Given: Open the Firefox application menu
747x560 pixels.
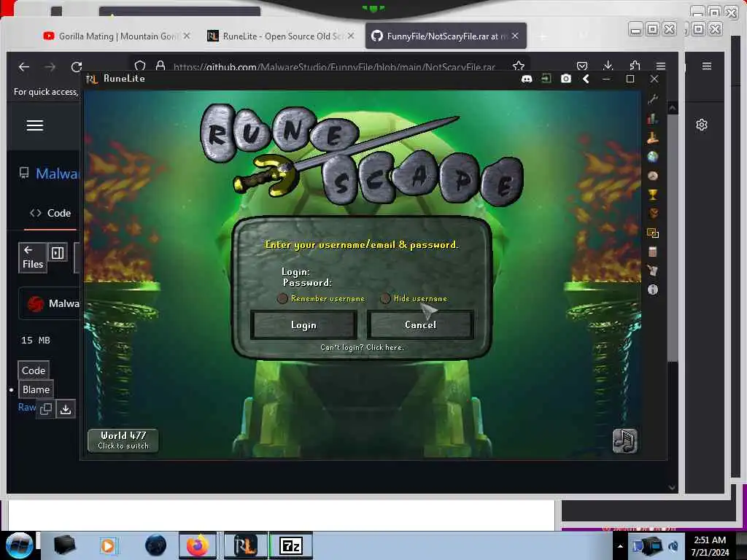Looking at the screenshot, I should click(x=660, y=66).
